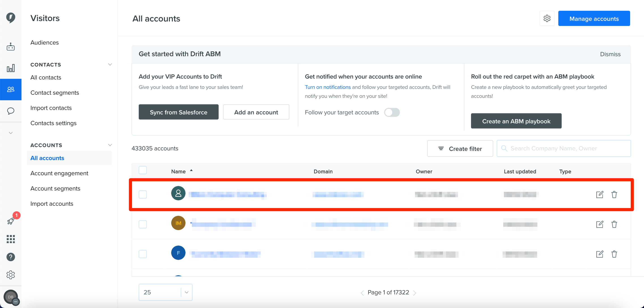
Task: Open accounts table settings gear icon
Action: [x=547, y=19]
